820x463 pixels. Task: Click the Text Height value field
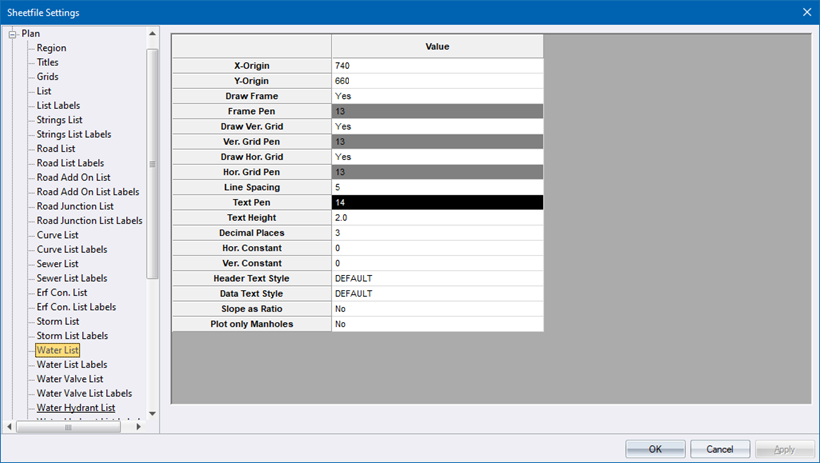click(x=437, y=218)
